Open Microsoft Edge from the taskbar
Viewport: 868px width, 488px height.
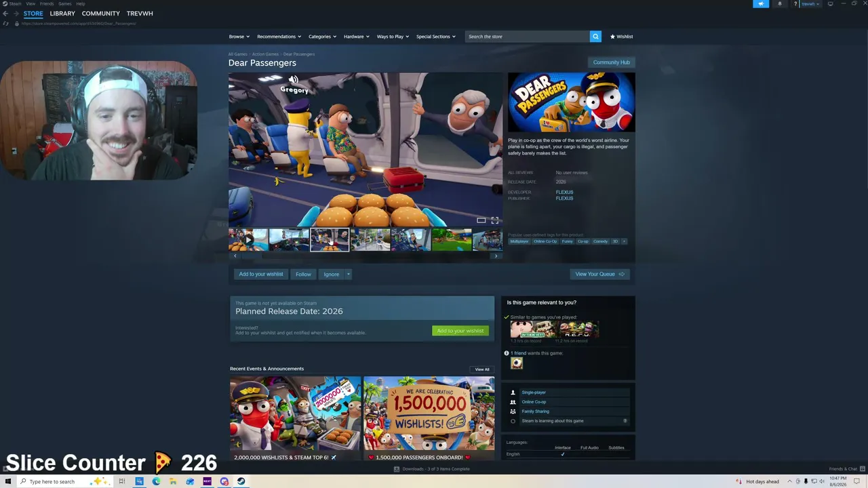(156, 481)
